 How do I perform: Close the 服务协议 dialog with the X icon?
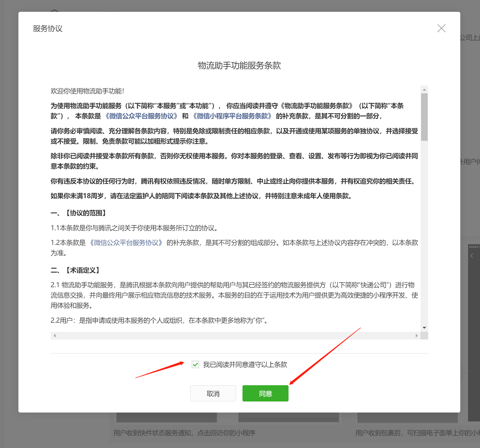441,28
